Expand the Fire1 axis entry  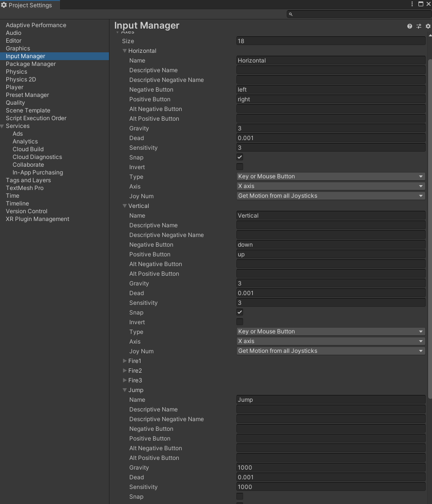pos(125,361)
